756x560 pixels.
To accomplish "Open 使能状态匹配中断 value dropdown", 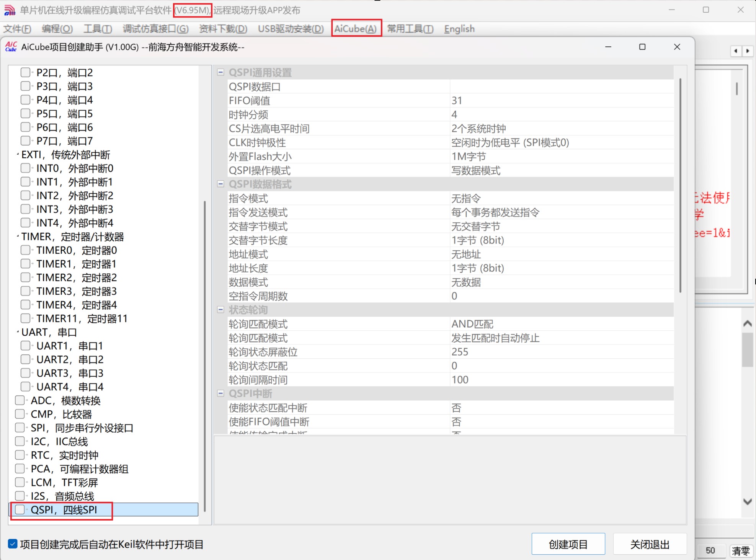I will (x=562, y=408).
